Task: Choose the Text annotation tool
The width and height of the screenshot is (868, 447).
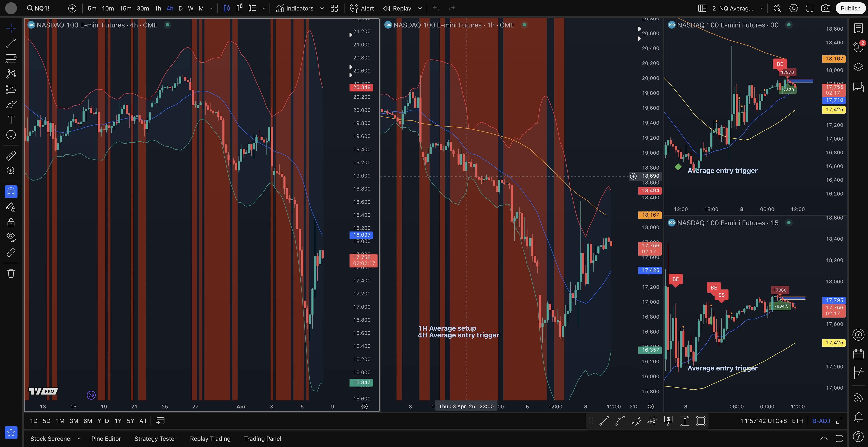Action: tap(11, 119)
